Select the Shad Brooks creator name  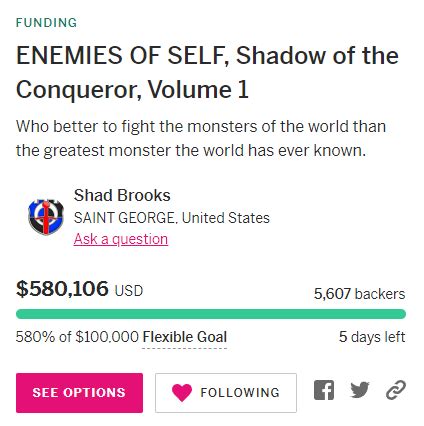122,195
